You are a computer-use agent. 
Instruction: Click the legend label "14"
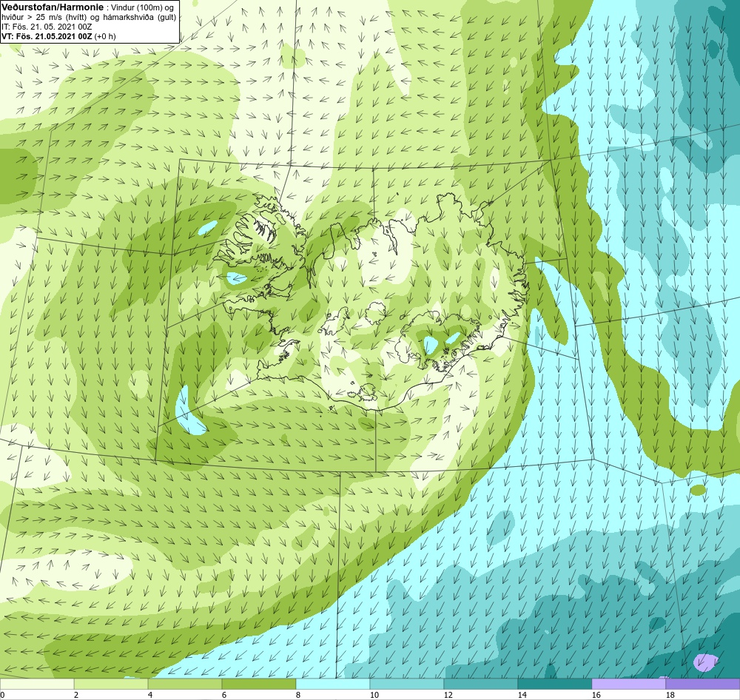coord(522,695)
